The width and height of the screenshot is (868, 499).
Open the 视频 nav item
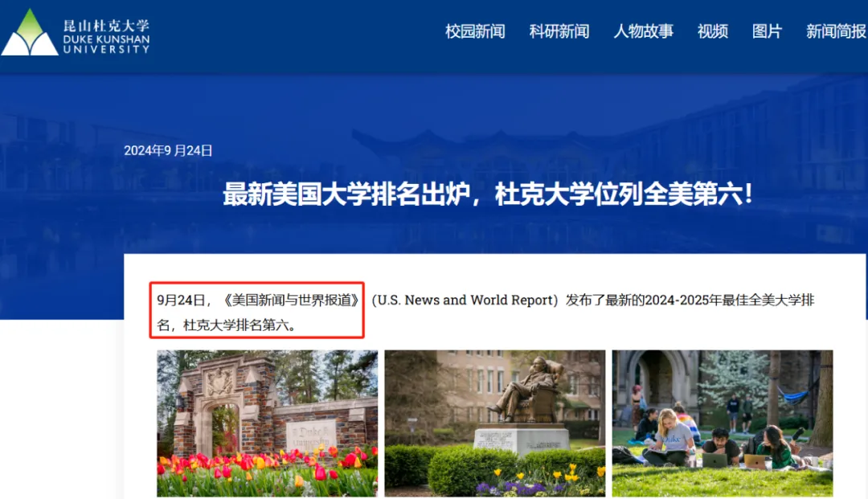[x=712, y=31]
